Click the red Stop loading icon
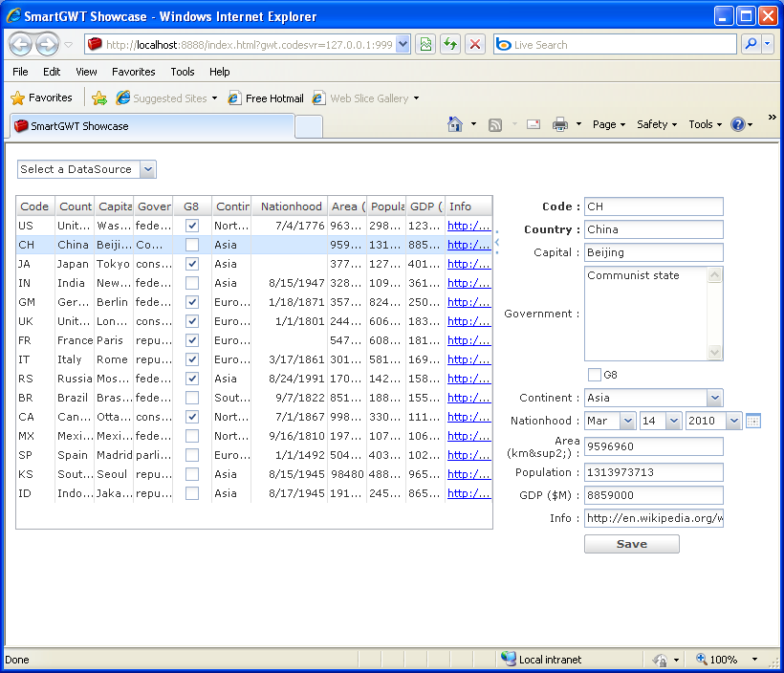Screen dimensions: 784x673 (x=475, y=45)
